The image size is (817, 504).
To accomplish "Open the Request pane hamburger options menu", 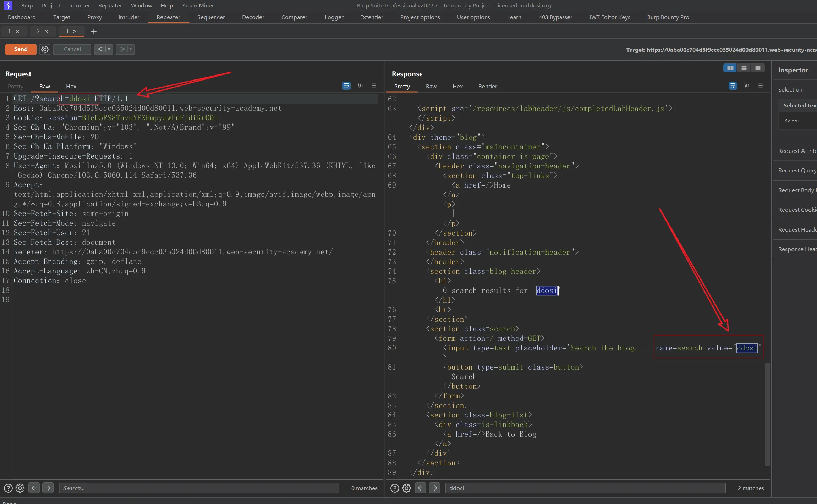I will (x=374, y=85).
